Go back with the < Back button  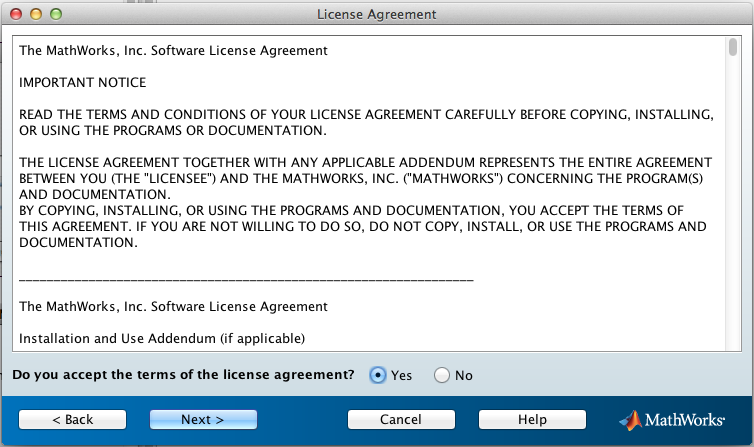tap(73, 420)
